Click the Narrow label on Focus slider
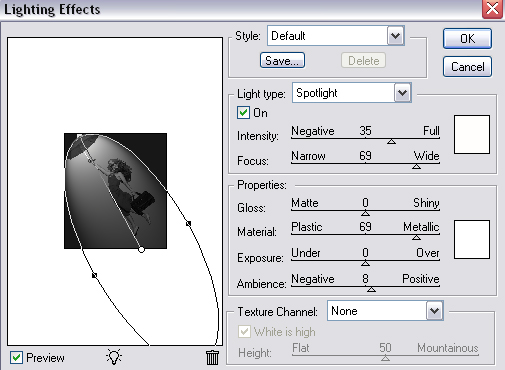The image size is (505, 370). (308, 156)
